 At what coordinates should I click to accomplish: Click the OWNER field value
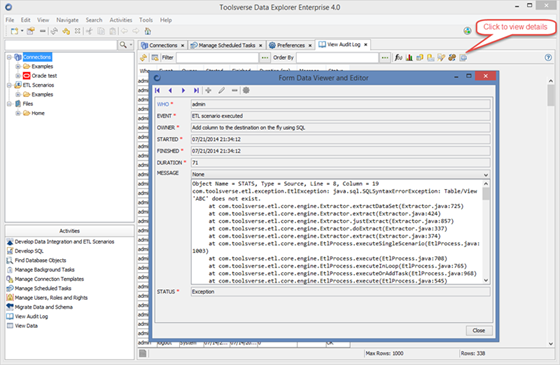coord(340,128)
